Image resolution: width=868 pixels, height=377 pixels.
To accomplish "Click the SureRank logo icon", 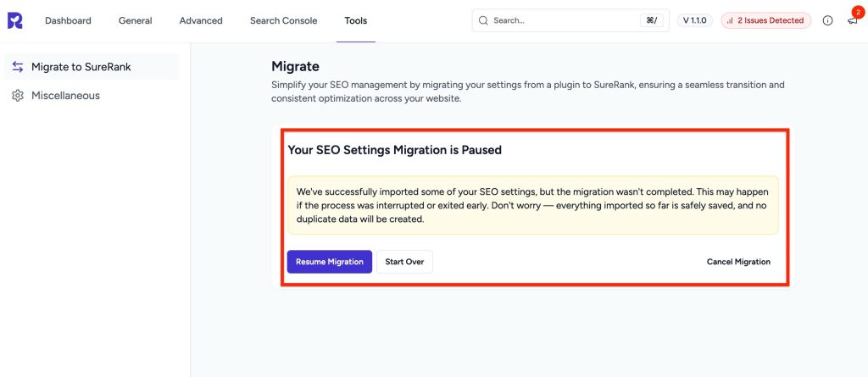I will pyautogui.click(x=15, y=20).
